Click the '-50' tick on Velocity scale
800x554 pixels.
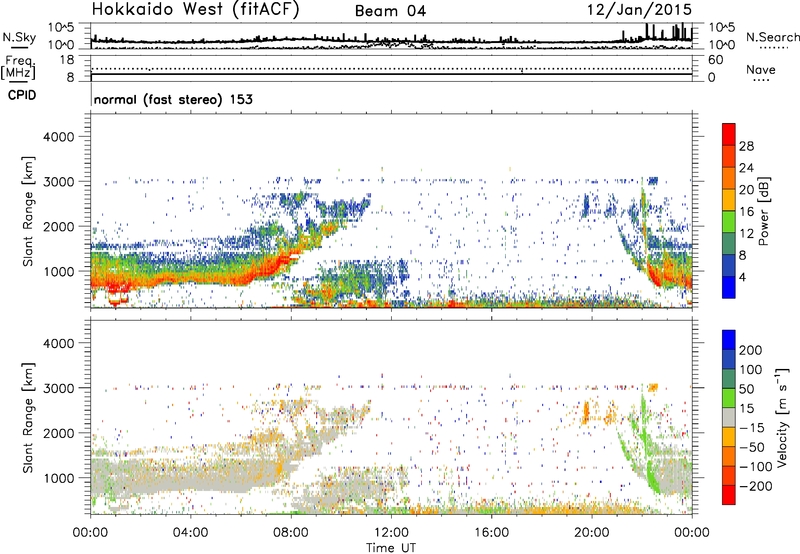point(752,447)
